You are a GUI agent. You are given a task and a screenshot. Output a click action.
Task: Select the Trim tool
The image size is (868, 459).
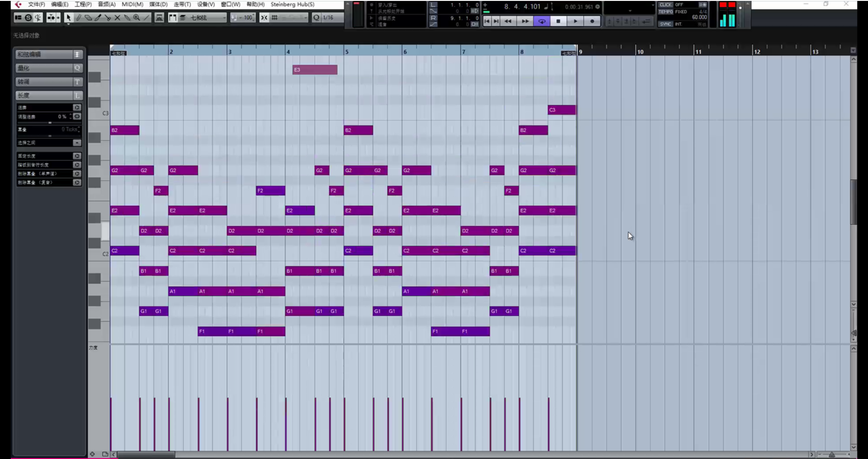(98, 18)
